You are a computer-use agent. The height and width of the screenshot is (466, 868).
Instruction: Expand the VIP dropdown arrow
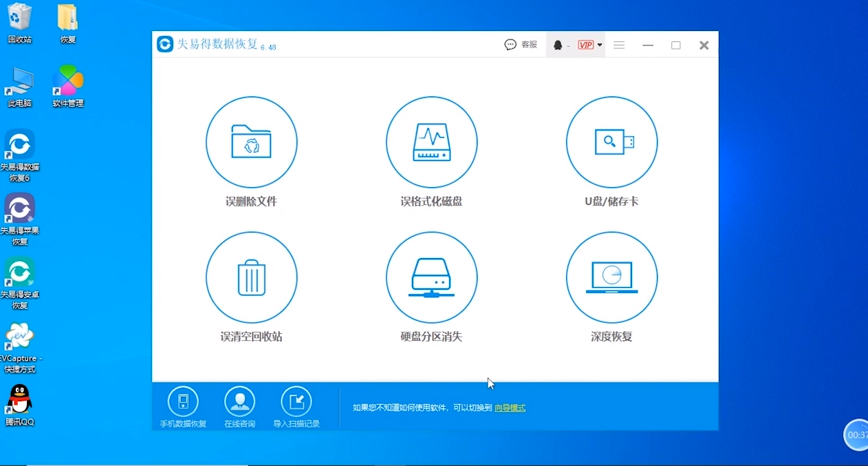599,44
